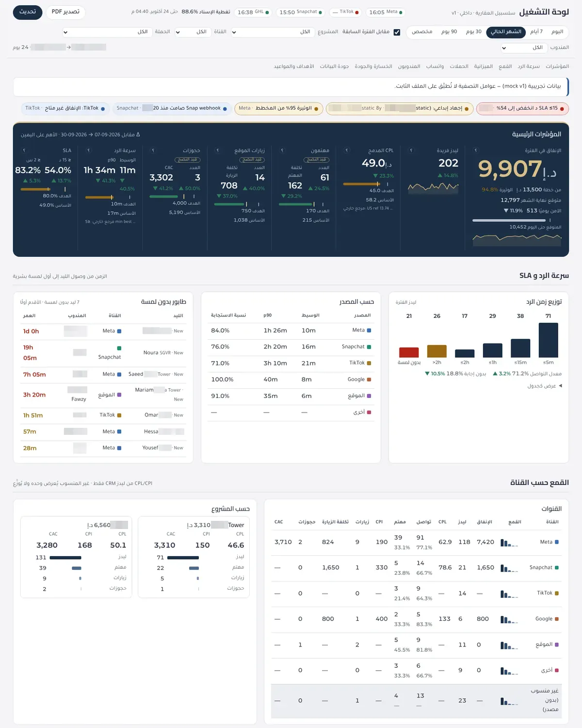582x728 pixels.
Task: Open the المشروع filter dropdown
Action: tap(272, 32)
